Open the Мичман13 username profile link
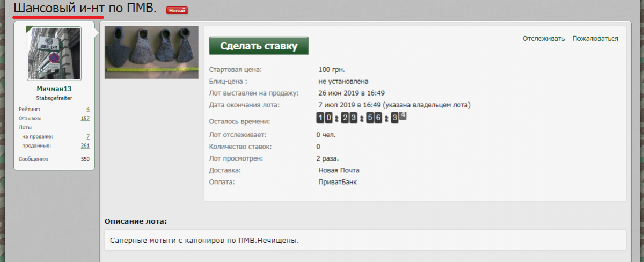This screenshot has height=262, width=644. point(54,89)
